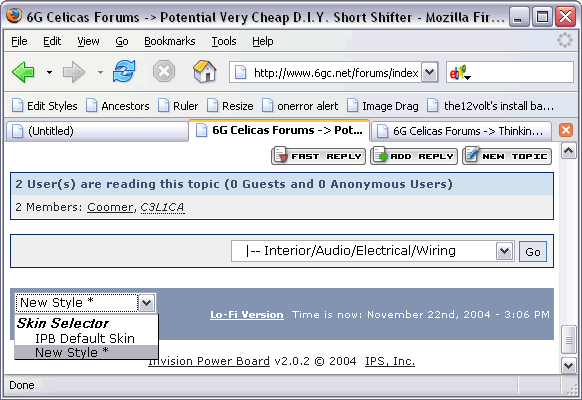Open the IPS, Inc. link
This screenshot has height=400, width=582.
click(x=390, y=361)
